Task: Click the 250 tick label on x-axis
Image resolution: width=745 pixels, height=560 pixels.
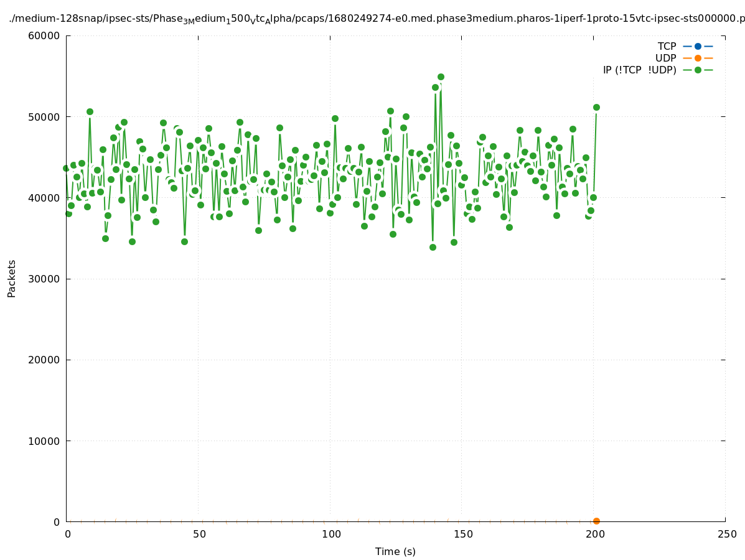Action: (726, 534)
